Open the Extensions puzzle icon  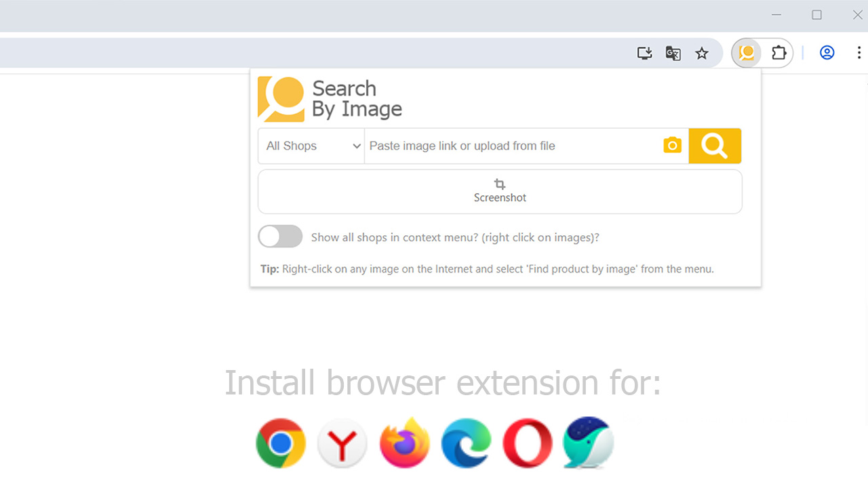point(778,53)
